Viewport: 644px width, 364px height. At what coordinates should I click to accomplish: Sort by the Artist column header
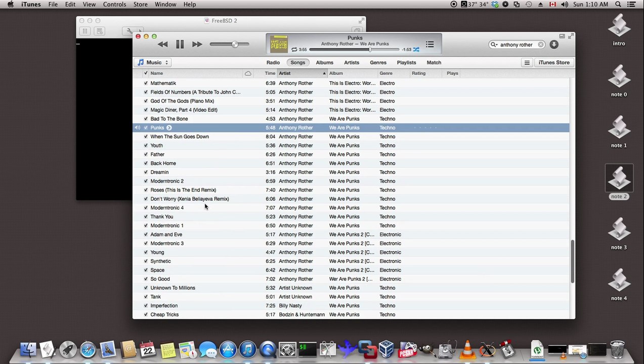[x=302, y=73]
